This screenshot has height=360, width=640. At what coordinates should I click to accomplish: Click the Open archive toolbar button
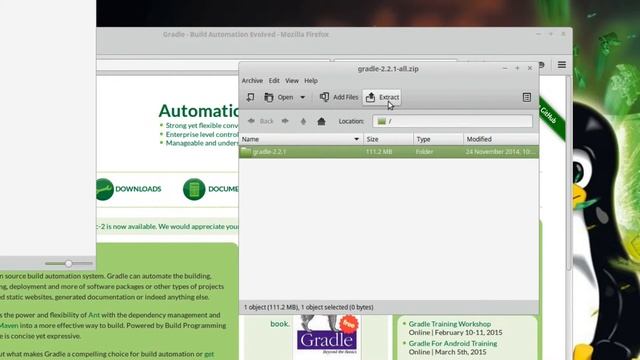tap(279, 97)
